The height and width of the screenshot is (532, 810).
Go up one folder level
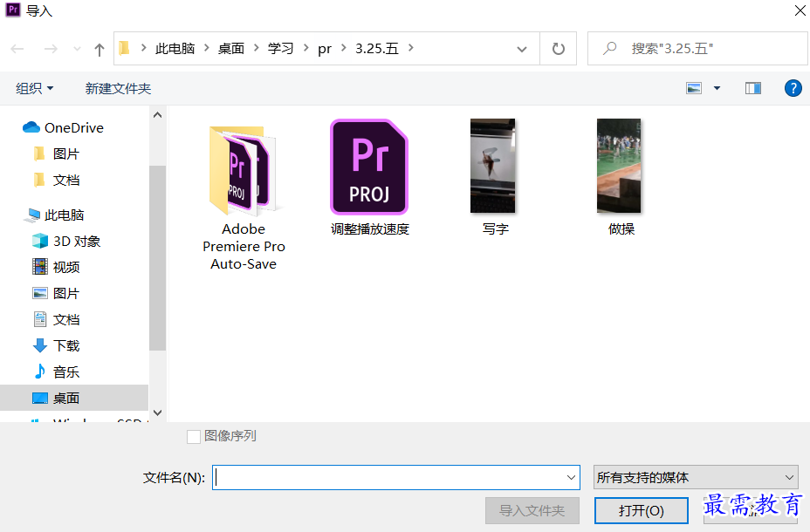click(x=100, y=50)
